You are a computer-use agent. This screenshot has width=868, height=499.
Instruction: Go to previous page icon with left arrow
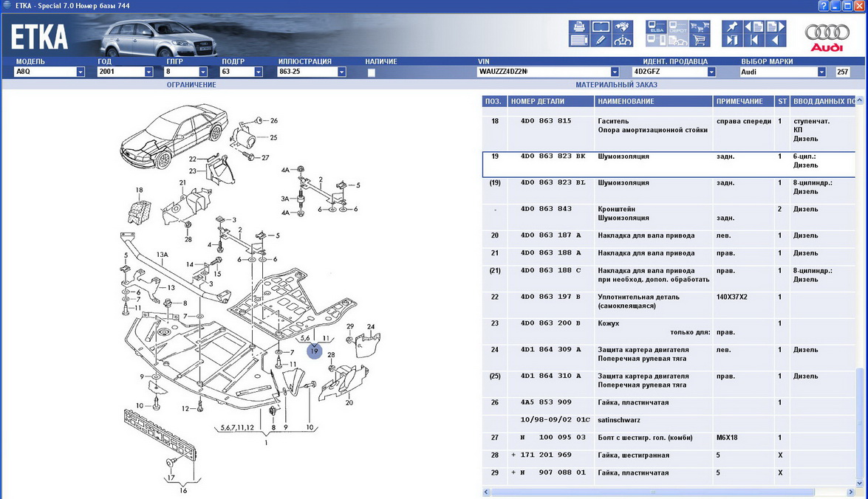[753, 27]
